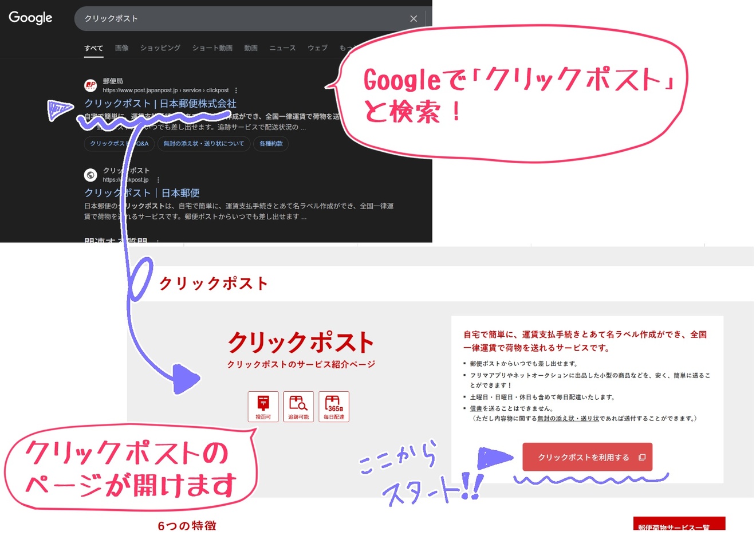Click the 追跡可能 tracking icon
756x535 pixels.
coord(298,406)
